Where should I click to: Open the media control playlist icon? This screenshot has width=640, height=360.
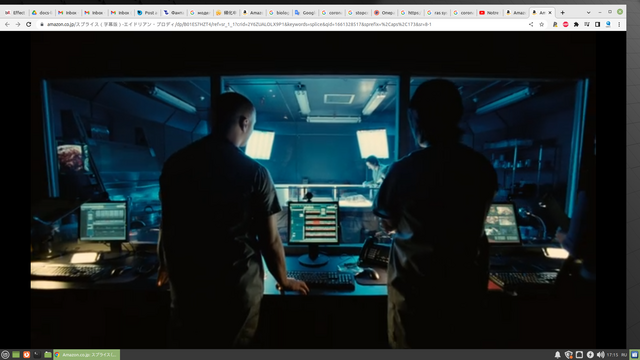[x=587, y=24]
